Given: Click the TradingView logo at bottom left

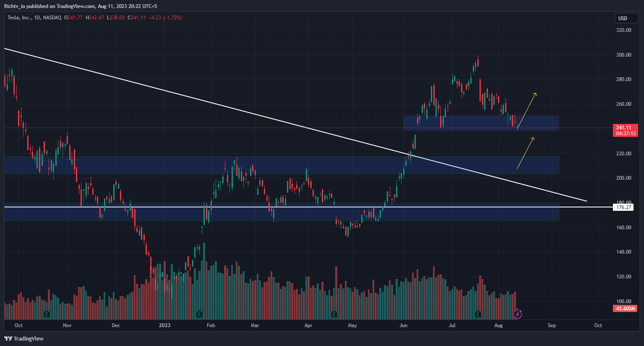Looking at the screenshot, I should coord(24,338).
